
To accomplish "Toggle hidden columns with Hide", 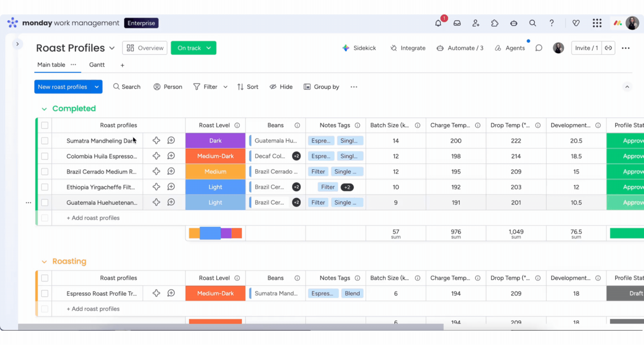I will [x=281, y=87].
